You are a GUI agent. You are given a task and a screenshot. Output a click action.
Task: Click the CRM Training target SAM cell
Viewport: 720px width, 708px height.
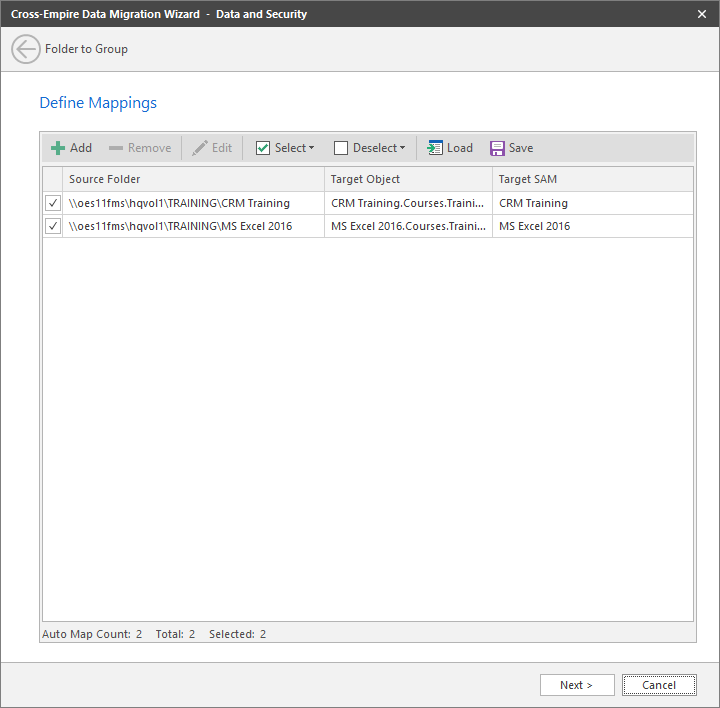[x=593, y=203]
